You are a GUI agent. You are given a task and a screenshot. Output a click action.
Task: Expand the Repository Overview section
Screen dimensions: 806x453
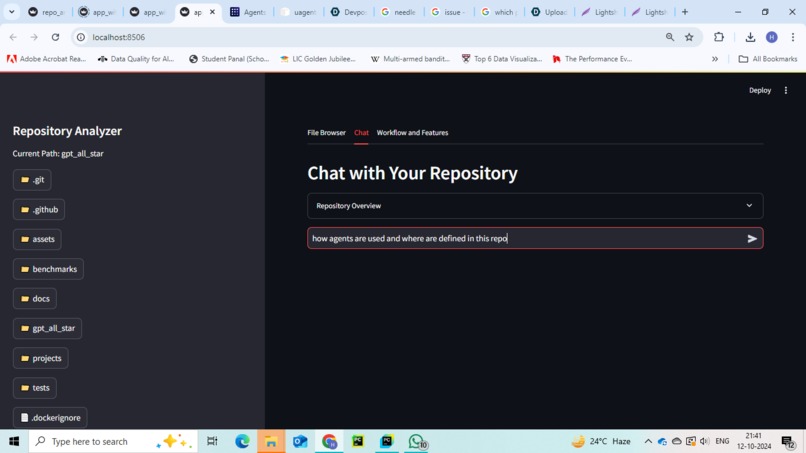(x=535, y=206)
